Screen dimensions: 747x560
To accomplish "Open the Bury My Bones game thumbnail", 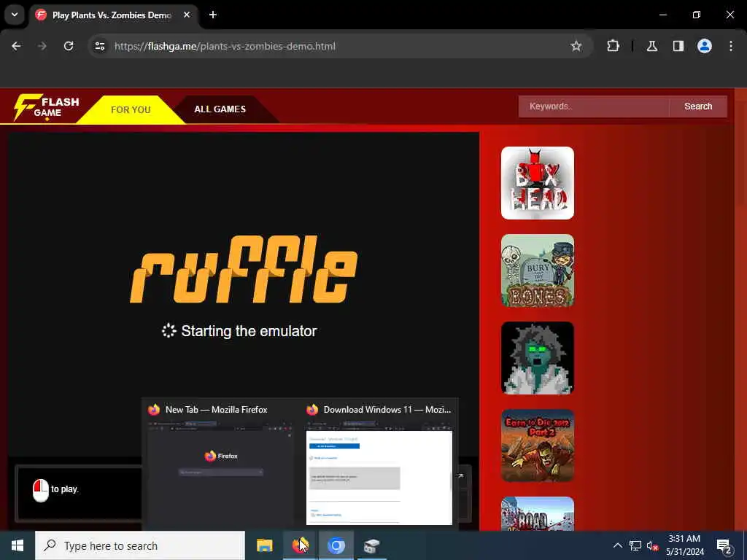I will coord(538,271).
